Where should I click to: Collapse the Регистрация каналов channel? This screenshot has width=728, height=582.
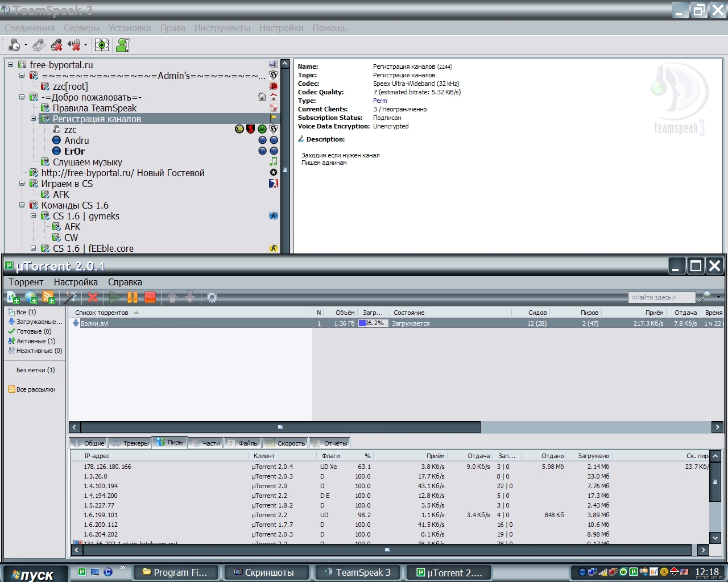pos(33,119)
